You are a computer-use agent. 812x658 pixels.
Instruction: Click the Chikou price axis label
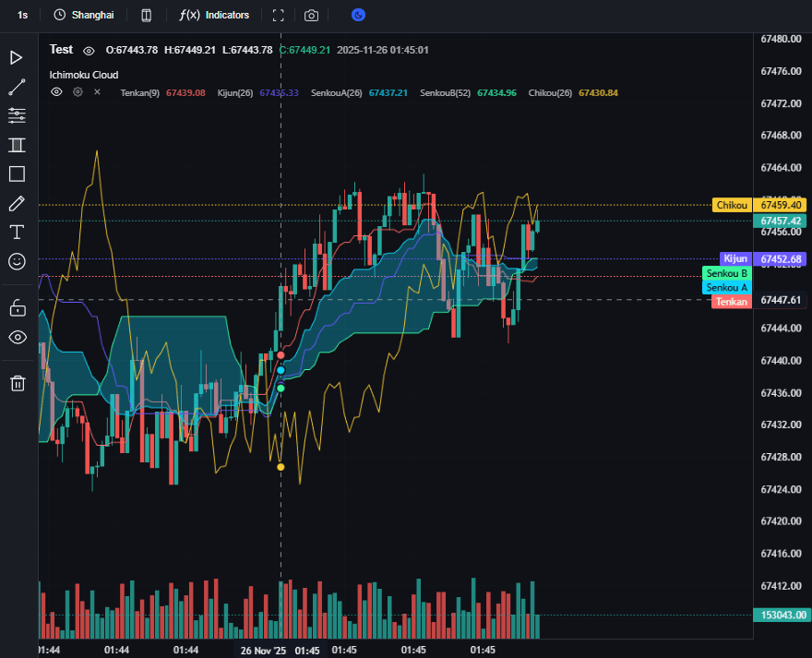click(x=732, y=205)
